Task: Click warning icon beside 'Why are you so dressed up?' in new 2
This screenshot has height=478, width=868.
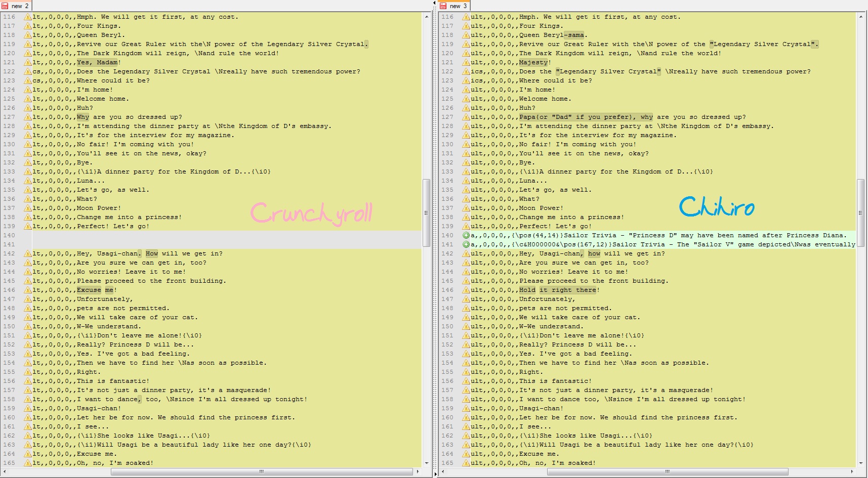Action: (x=28, y=117)
